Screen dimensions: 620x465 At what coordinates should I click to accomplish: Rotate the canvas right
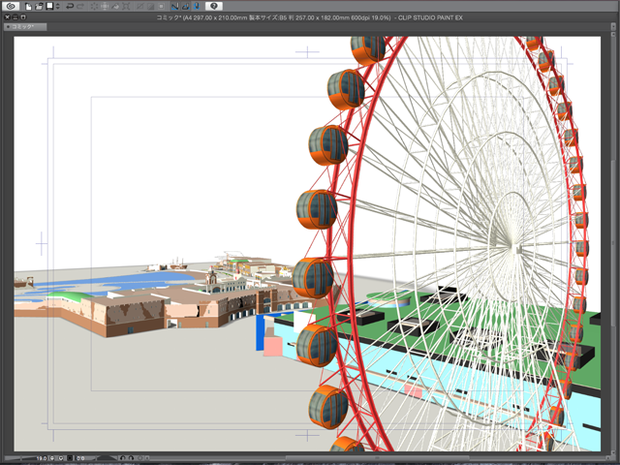(131, 458)
